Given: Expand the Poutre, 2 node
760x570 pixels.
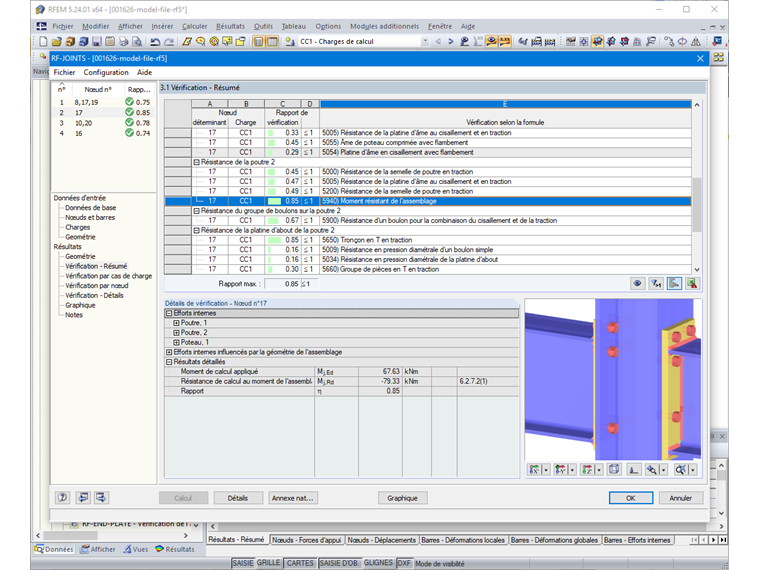Looking at the screenshot, I should tap(176, 332).
